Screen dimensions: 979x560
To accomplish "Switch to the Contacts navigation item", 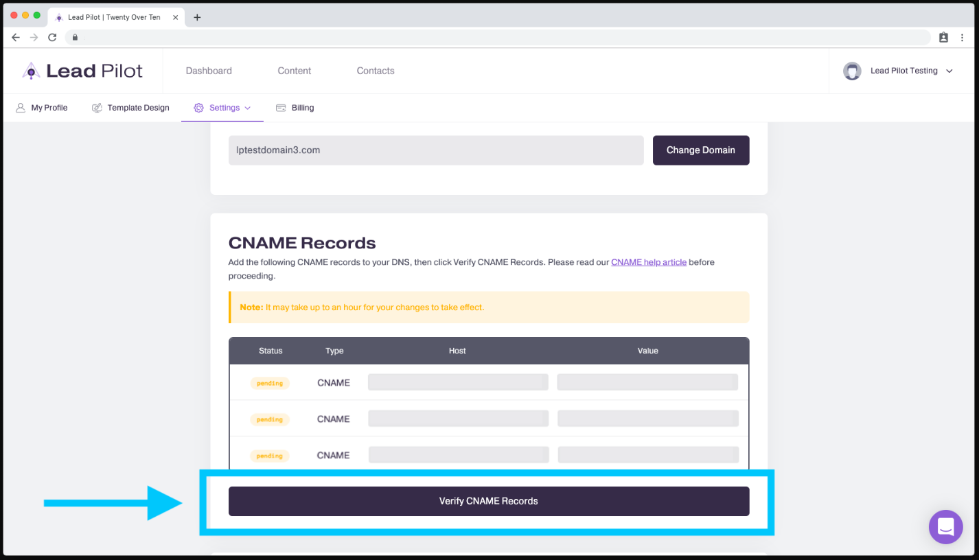I will click(375, 70).
